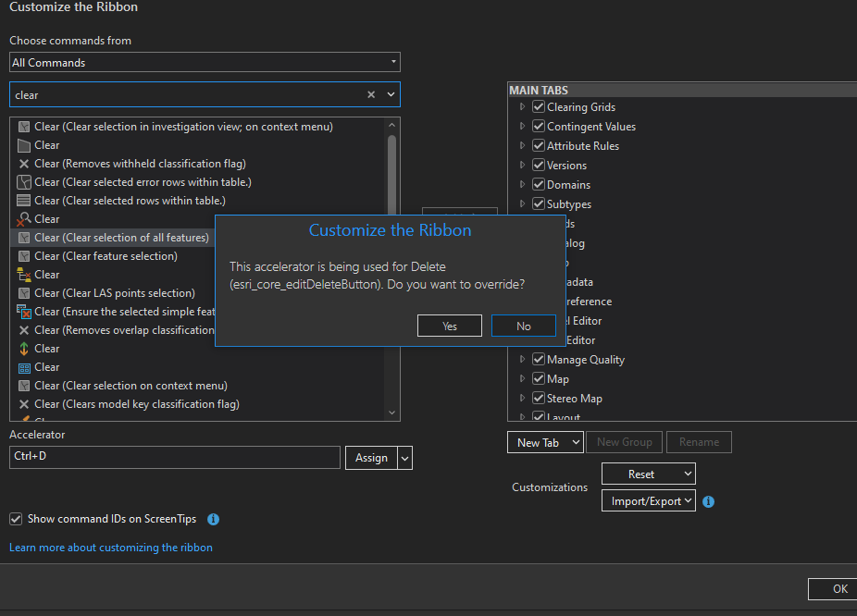The width and height of the screenshot is (857, 616).
Task: Disable the Stereo Map tab checkbox
Action: pos(538,398)
